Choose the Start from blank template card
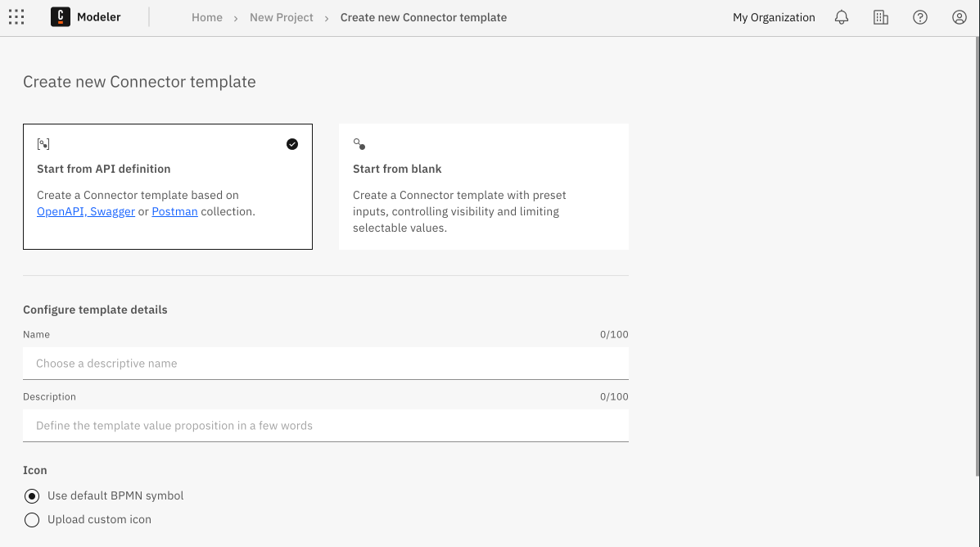Viewport: 980px width, 547px height. (x=483, y=186)
